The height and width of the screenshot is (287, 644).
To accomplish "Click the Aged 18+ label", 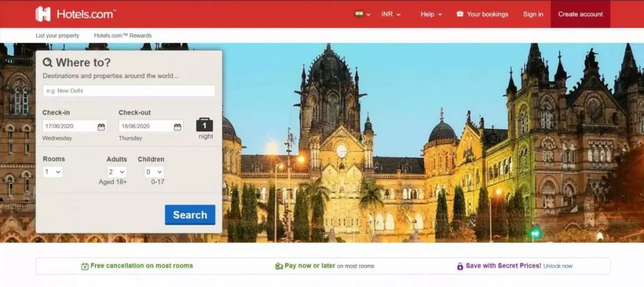I will pyautogui.click(x=113, y=182).
